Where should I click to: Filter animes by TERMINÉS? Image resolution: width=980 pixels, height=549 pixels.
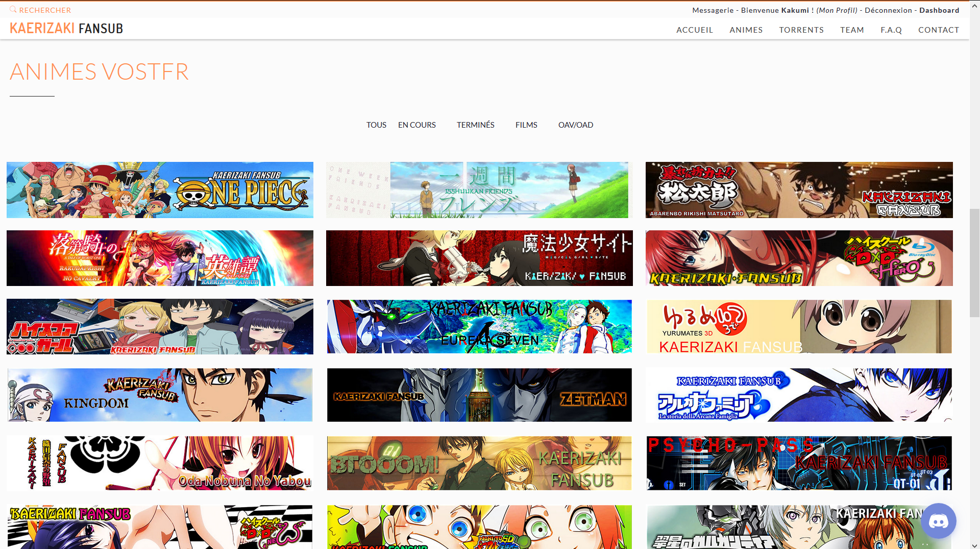click(x=475, y=125)
